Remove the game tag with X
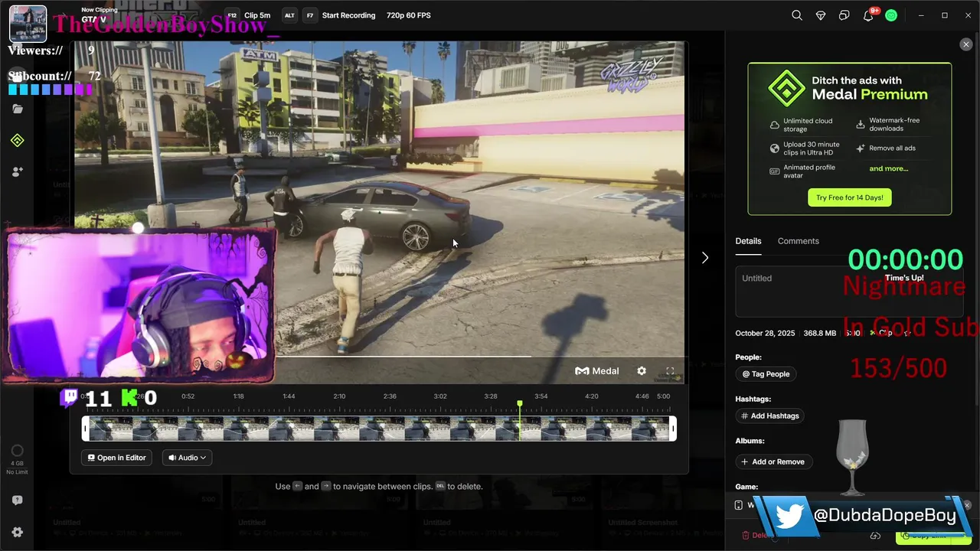Image resolution: width=980 pixels, height=551 pixels. point(966,505)
